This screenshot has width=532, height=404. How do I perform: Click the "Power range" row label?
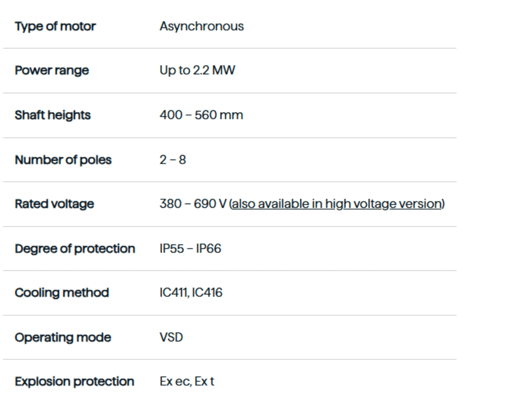tap(52, 70)
